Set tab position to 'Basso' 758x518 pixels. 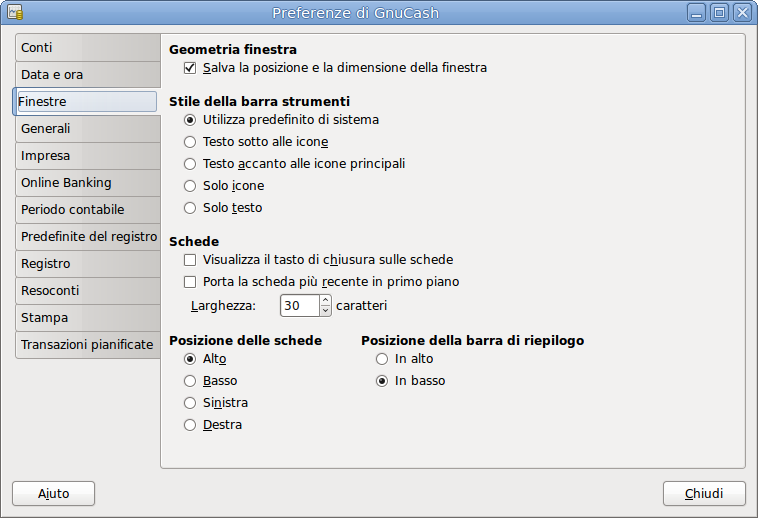pos(190,381)
